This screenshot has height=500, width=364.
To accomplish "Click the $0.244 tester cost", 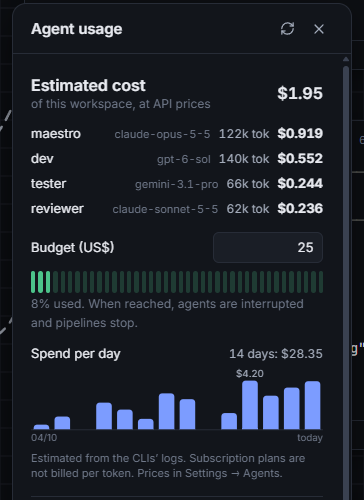I will click(x=300, y=183).
